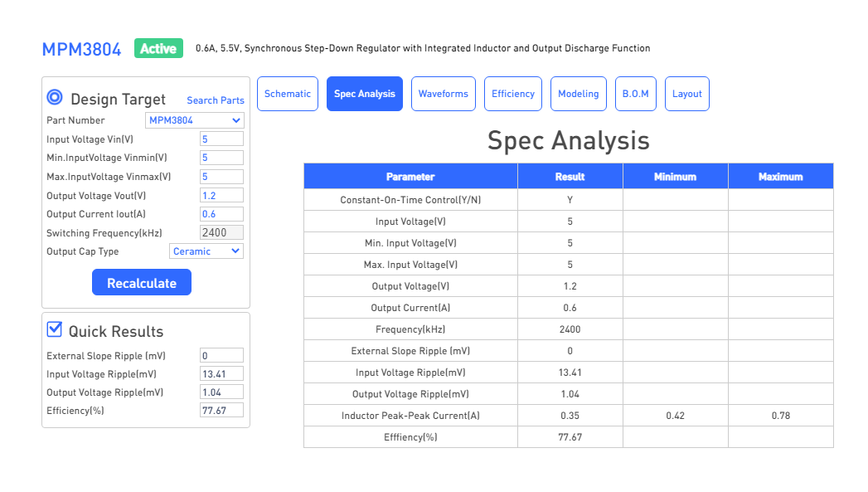Select the Min. Input Voltage(V) table row label
The height and width of the screenshot is (492, 868).
click(x=410, y=242)
